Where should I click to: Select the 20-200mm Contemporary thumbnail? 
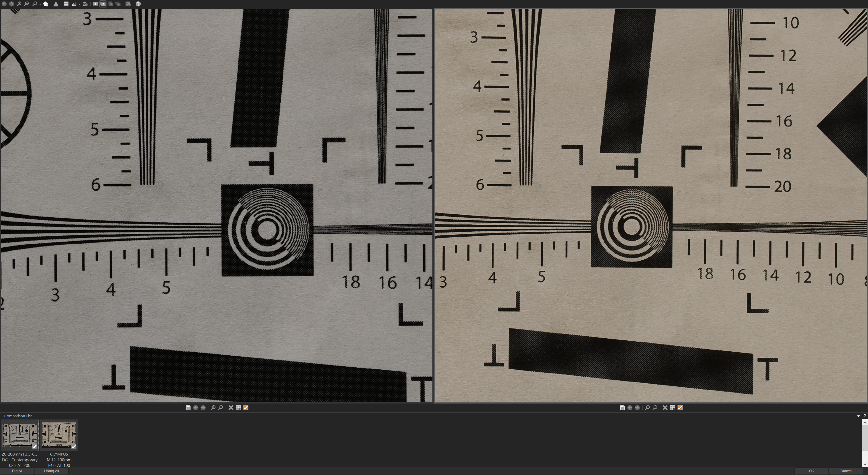(x=19, y=435)
